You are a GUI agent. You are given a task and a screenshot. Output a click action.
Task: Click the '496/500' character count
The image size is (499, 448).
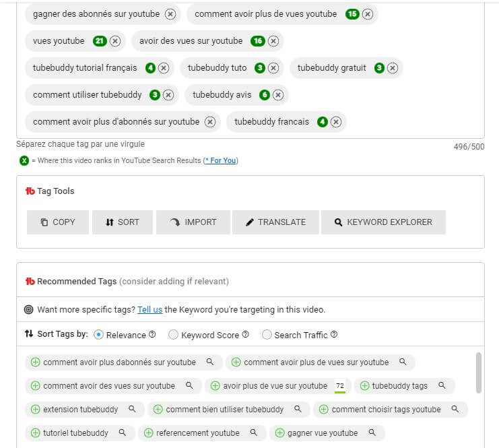(469, 147)
